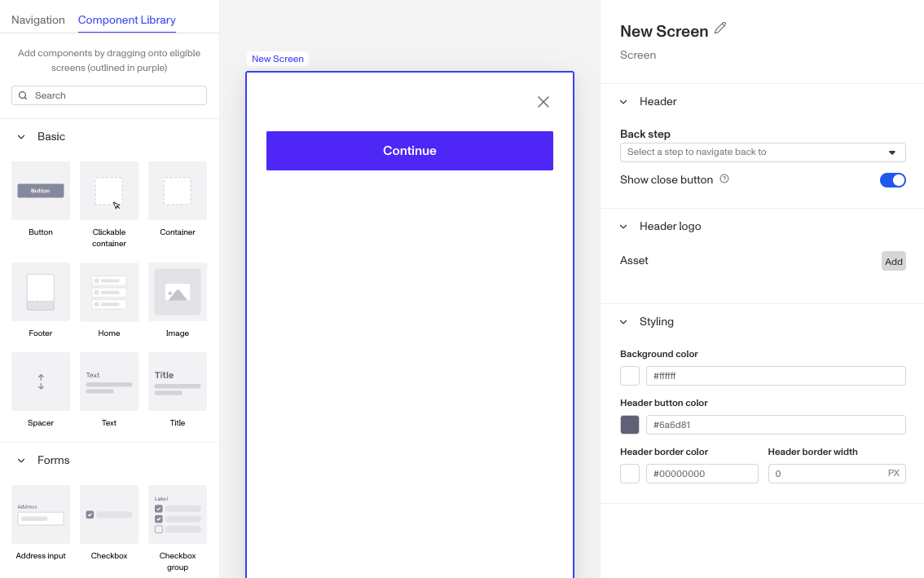Switch to the Navigation tab
Image resolution: width=924 pixels, height=578 pixels.
[38, 20]
